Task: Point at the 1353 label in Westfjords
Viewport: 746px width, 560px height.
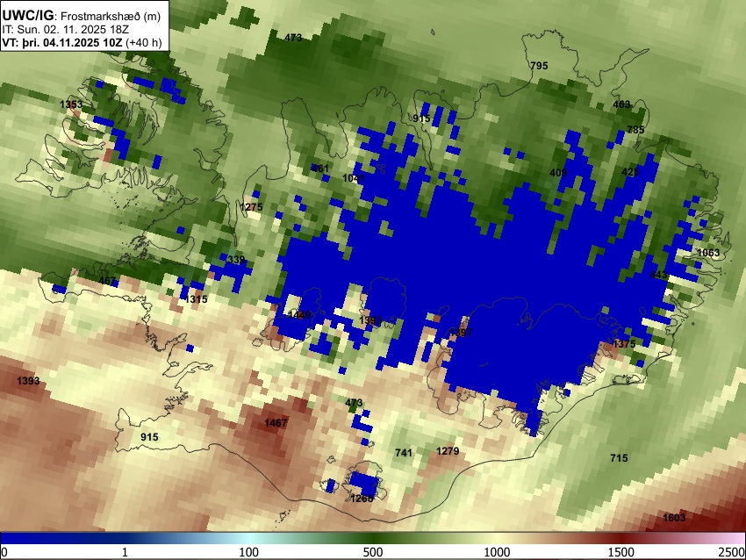Action: click(x=71, y=104)
